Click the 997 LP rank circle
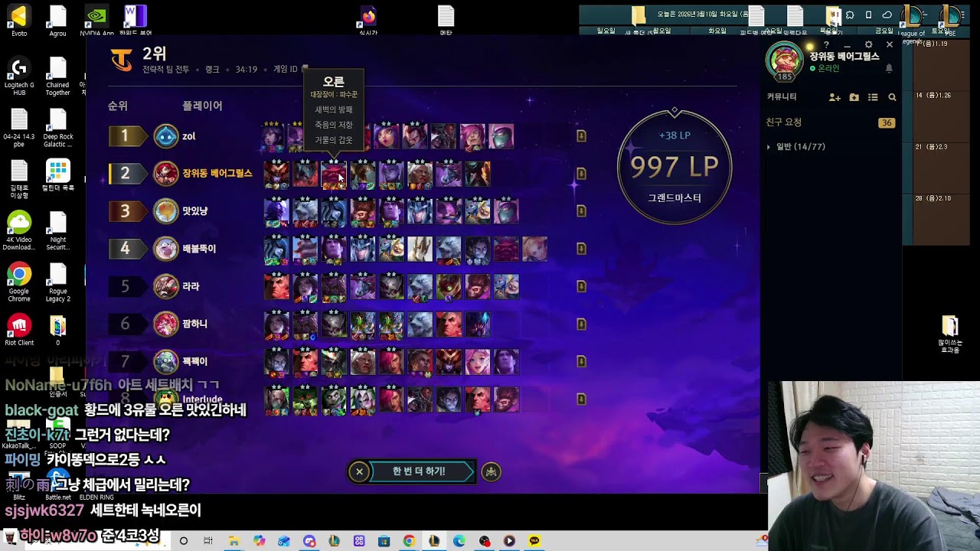The width and height of the screenshot is (980, 551). 675,167
